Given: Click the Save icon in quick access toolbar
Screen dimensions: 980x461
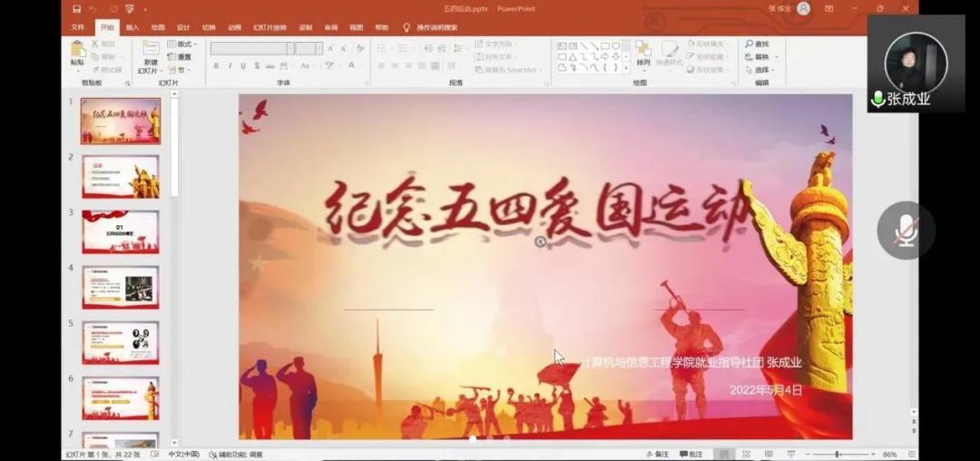Looking at the screenshot, I should point(76,9).
